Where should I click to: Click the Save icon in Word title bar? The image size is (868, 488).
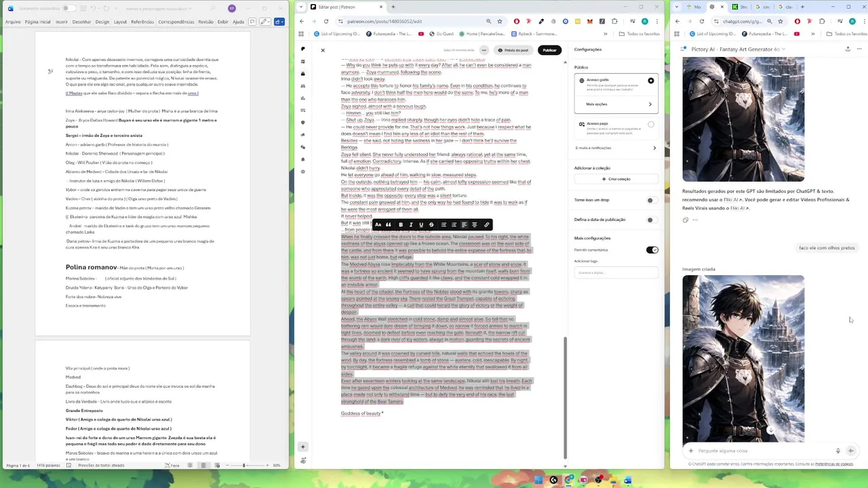[84, 8]
